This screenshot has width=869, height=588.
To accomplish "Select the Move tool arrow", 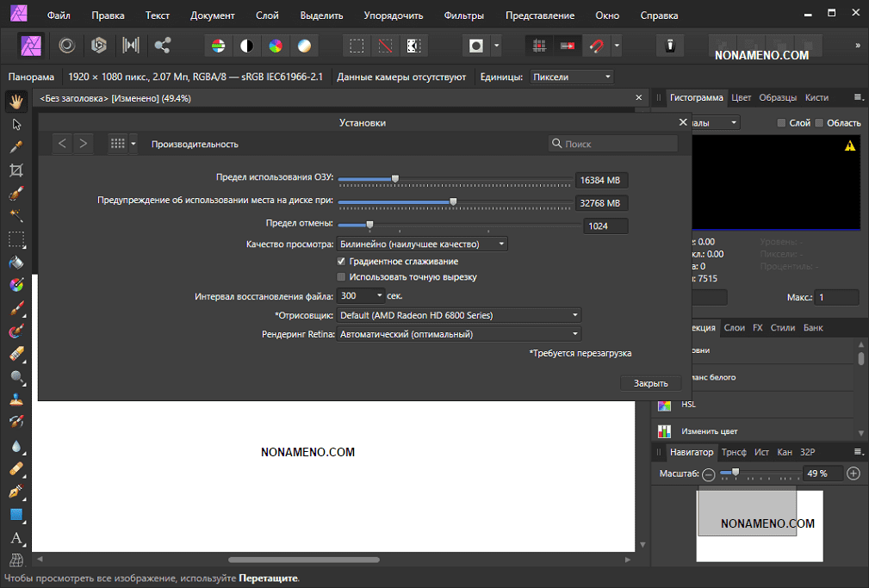I will 16,125.
